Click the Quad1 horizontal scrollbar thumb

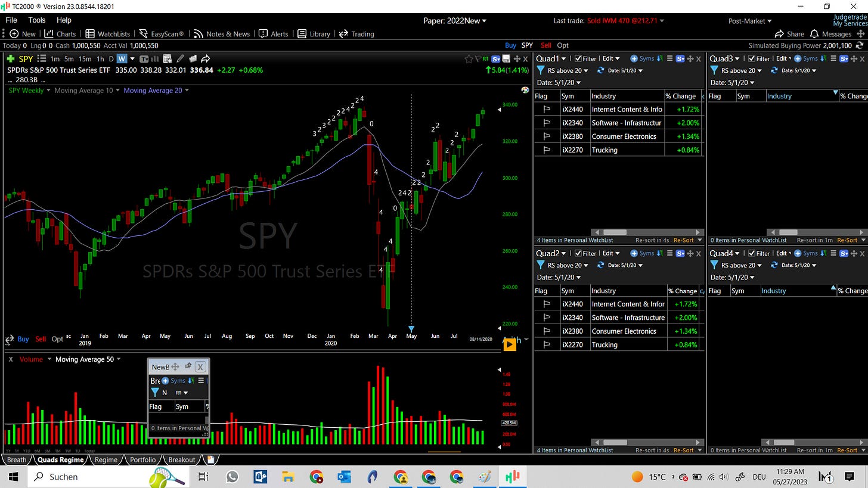tap(615, 232)
